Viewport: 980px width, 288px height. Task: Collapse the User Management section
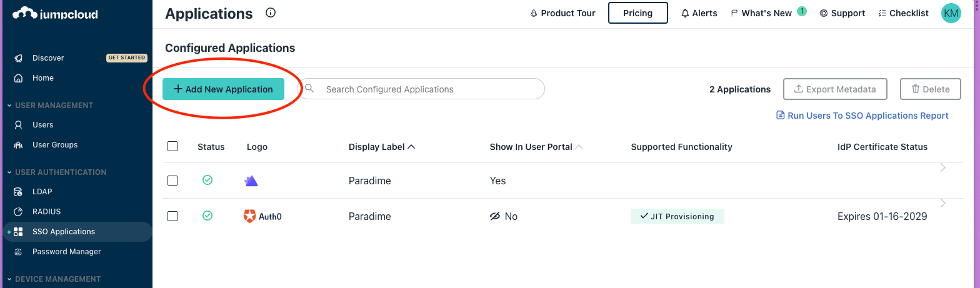pyautogui.click(x=50, y=106)
